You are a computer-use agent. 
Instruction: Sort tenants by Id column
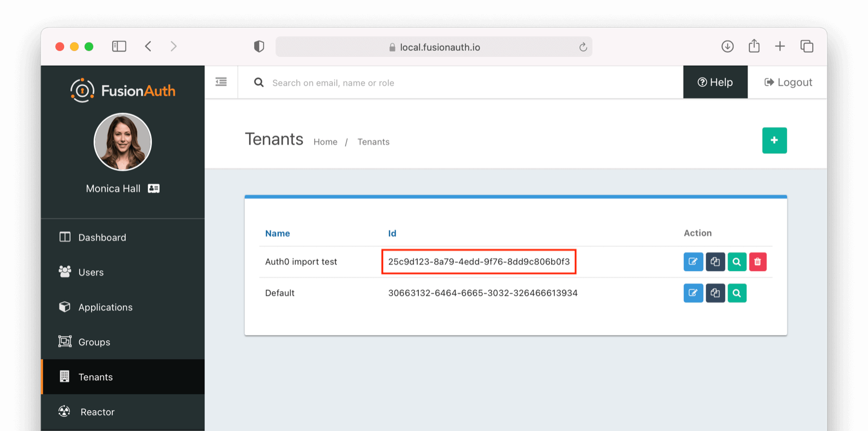pos(392,233)
